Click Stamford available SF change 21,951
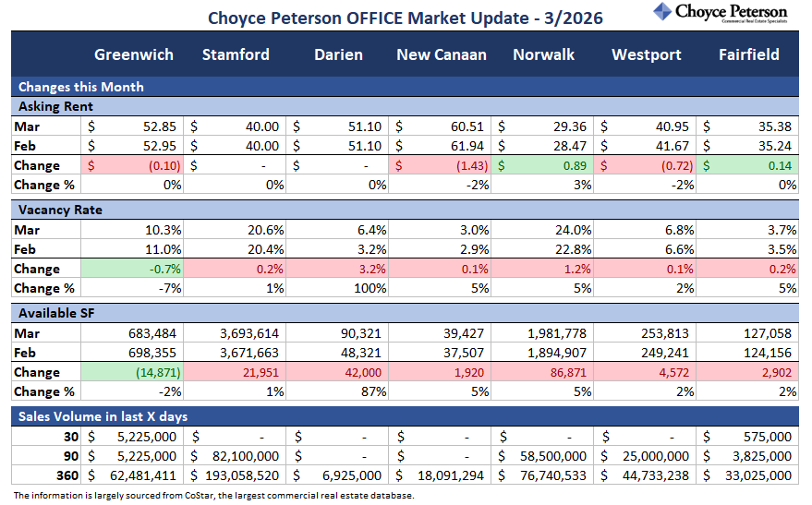This screenshot has width=812, height=505. click(235, 373)
